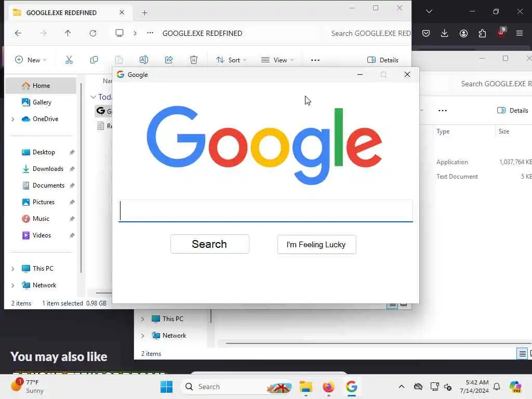The width and height of the screenshot is (532, 399).
Task: Open Firefox hamburger menu
Action: point(520,33)
